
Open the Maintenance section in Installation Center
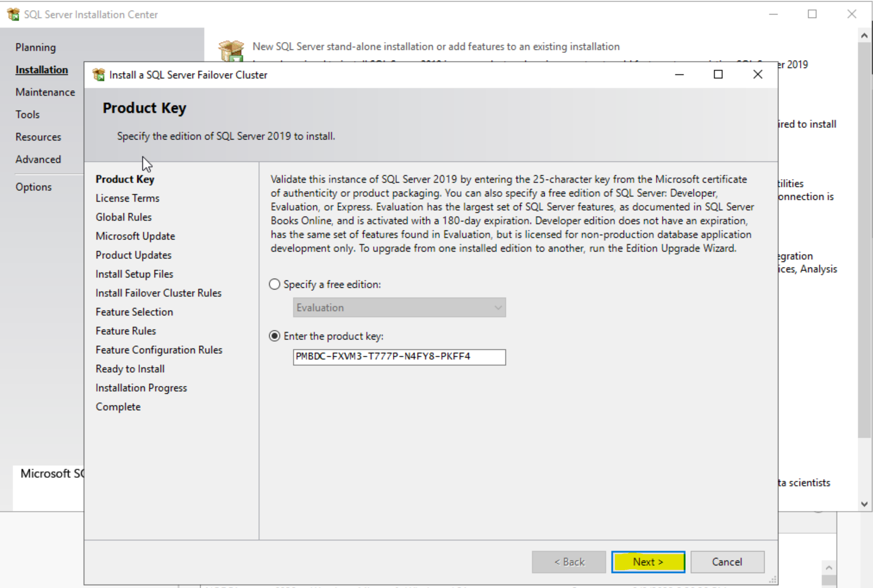point(45,92)
